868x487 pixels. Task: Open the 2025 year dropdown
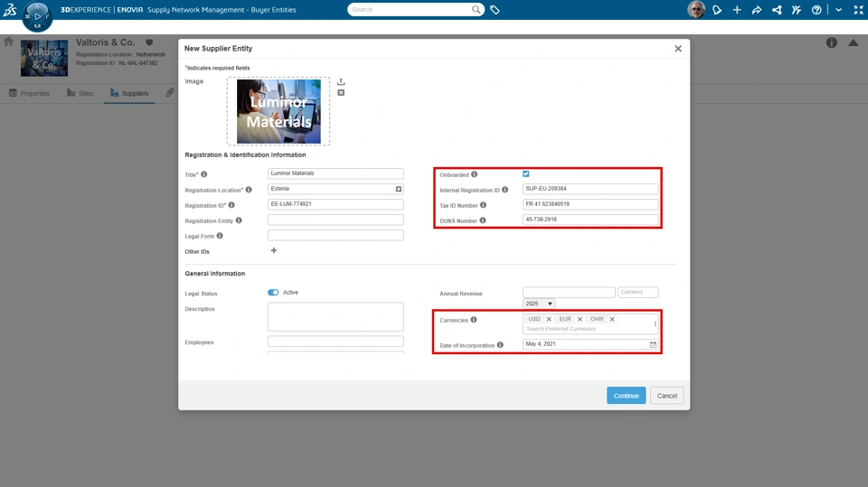tap(539, 304)
